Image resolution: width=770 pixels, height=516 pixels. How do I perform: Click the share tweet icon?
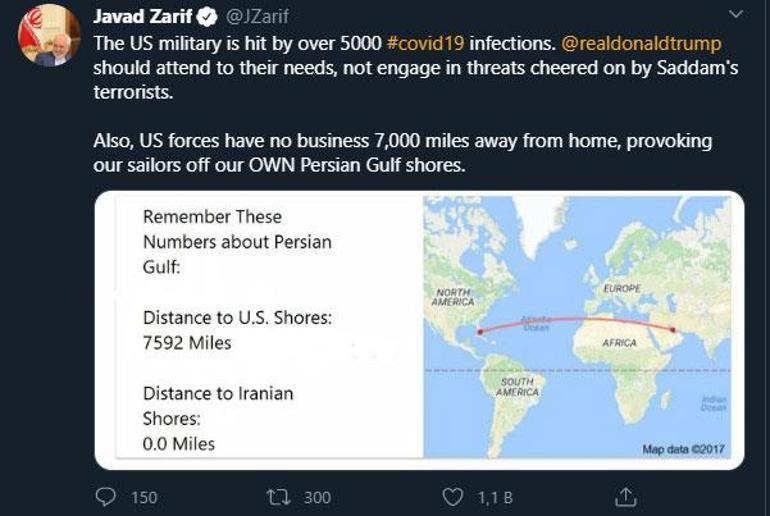[x=625, y=496]
